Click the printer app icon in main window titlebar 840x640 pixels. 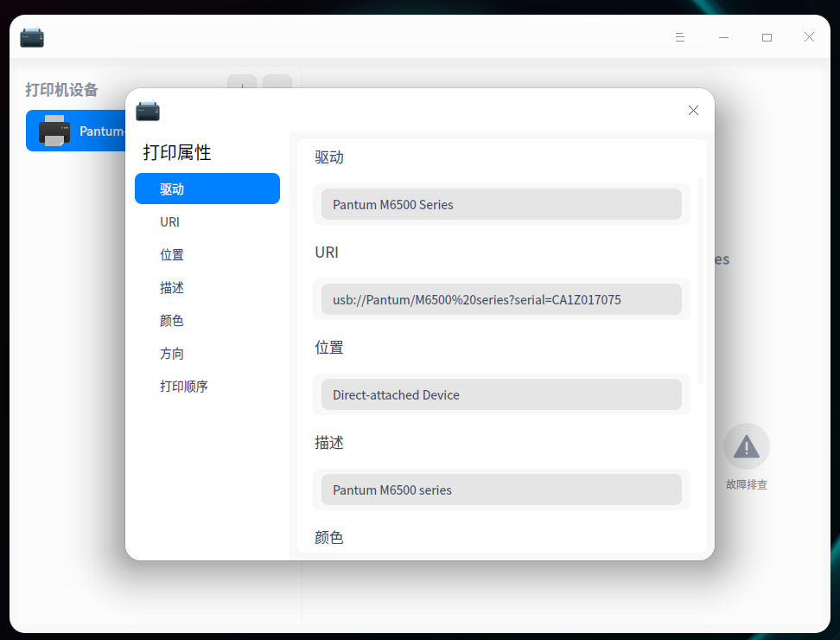point(32,37)
